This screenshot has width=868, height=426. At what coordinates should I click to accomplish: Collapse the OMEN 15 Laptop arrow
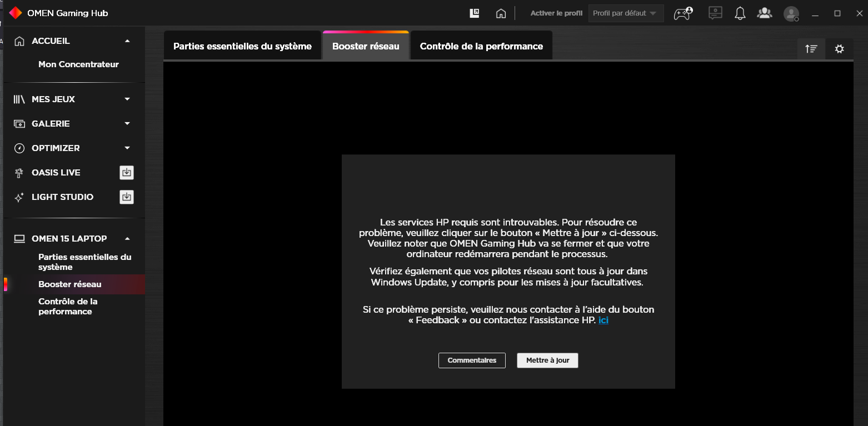(x=127, y=238)
